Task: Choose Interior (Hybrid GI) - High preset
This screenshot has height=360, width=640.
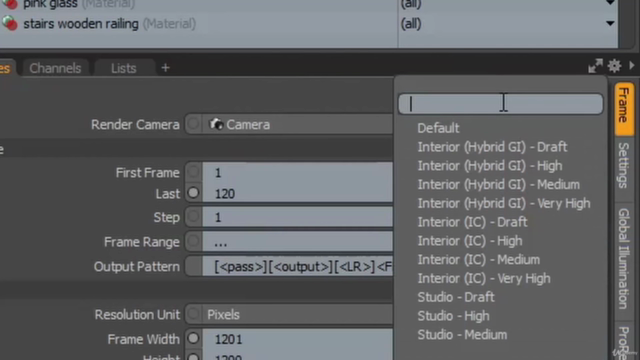Action: pyautogui.click(x=490, y=166)
